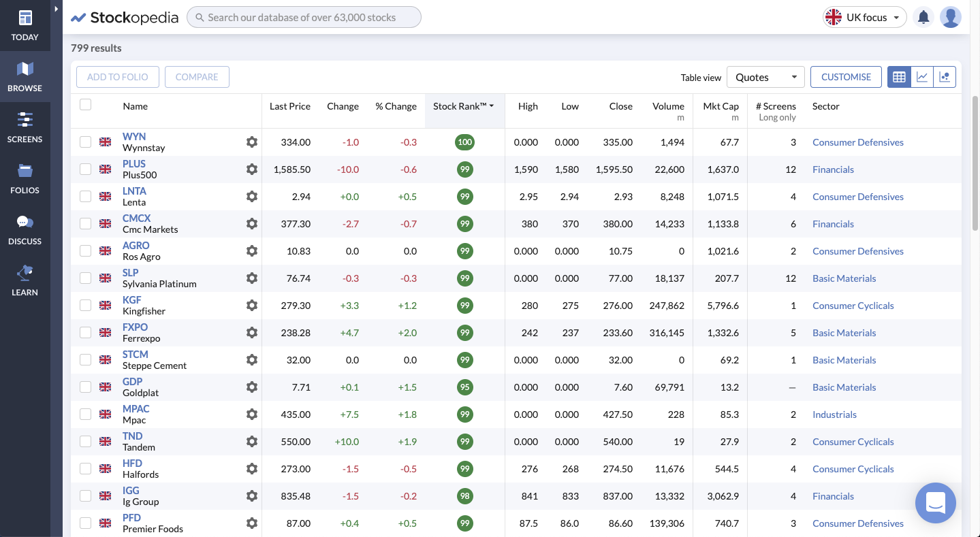Open settings gear for Sylvania Platinum row
This screenshot has width=980, height=537.
pyautogui.click(x=252, y=278)
